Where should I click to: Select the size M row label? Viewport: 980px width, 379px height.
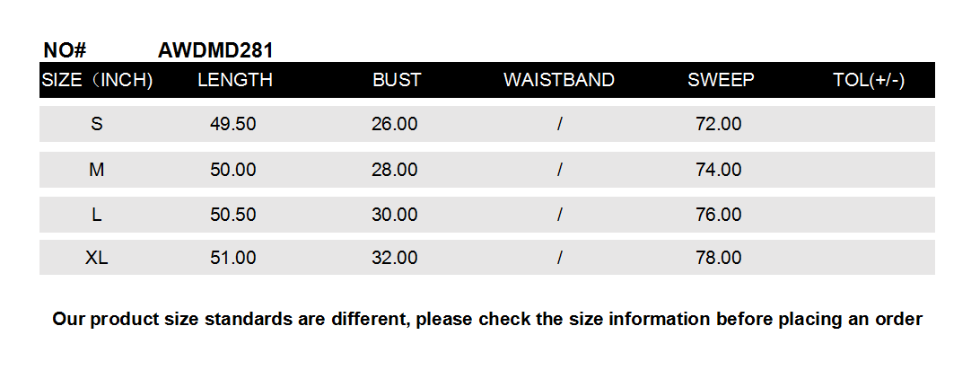[x=97, y=170]
